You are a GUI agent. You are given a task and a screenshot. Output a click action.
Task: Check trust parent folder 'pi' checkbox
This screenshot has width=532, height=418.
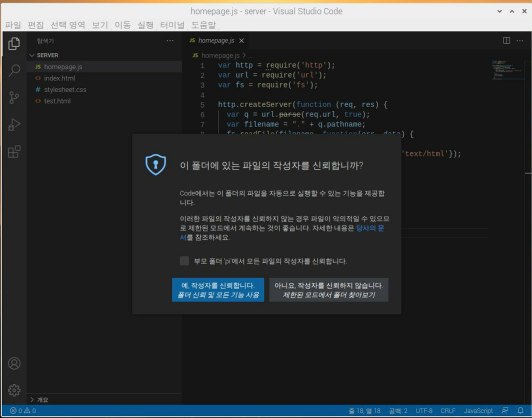tap(184, 261)
